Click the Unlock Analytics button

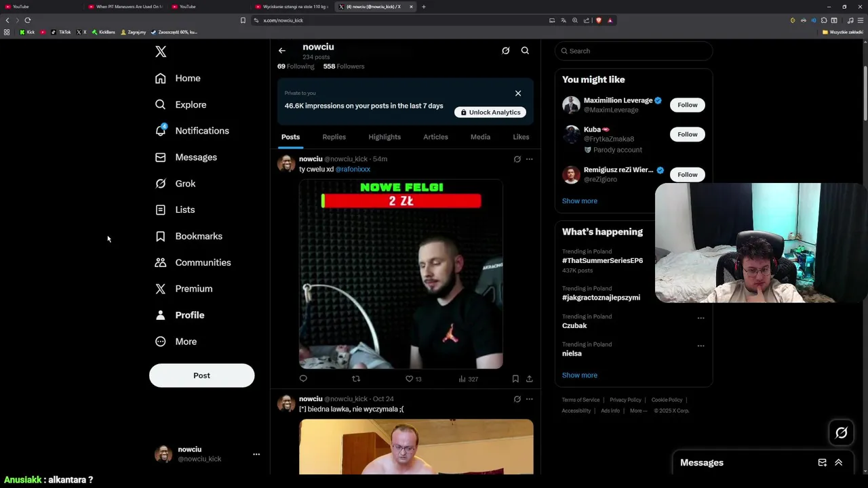tap(490, 113)
